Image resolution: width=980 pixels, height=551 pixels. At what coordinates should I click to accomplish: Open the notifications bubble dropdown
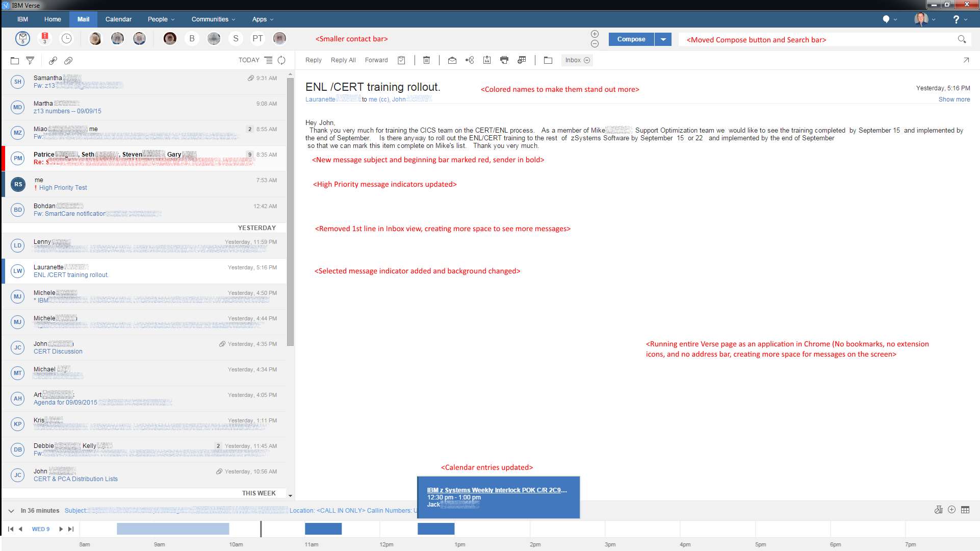(890, 19)
